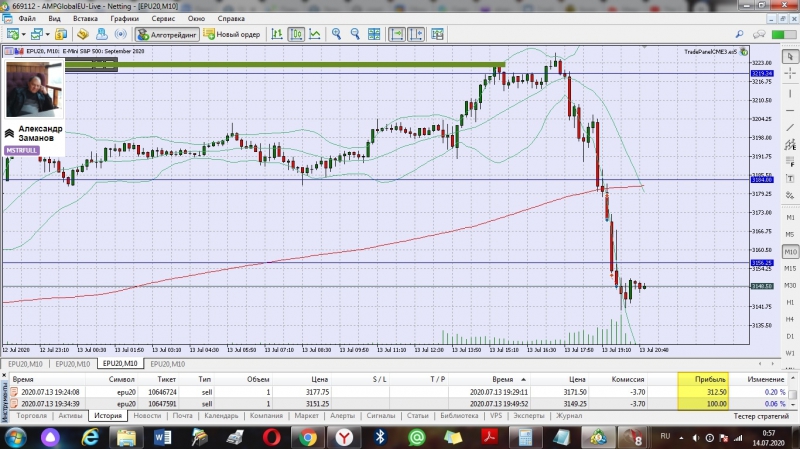Switch timeframe to H1
The width and height of the screenshot is (800, 449).
[x=790, y=303]
